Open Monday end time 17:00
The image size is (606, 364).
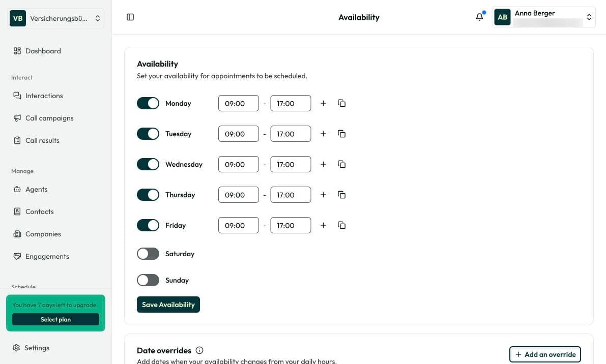(x=291, y=103)
